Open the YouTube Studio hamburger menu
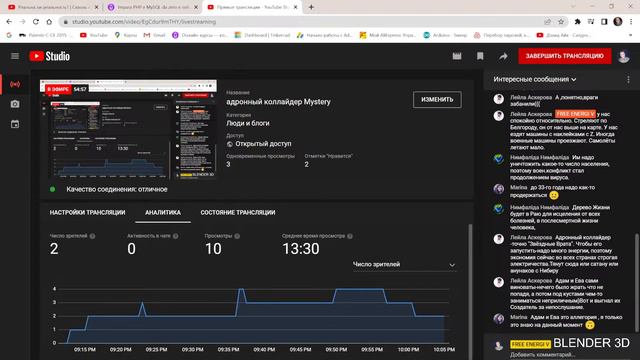Image resolution: width=640 pixels, height=360 pixels. [15, 56]
